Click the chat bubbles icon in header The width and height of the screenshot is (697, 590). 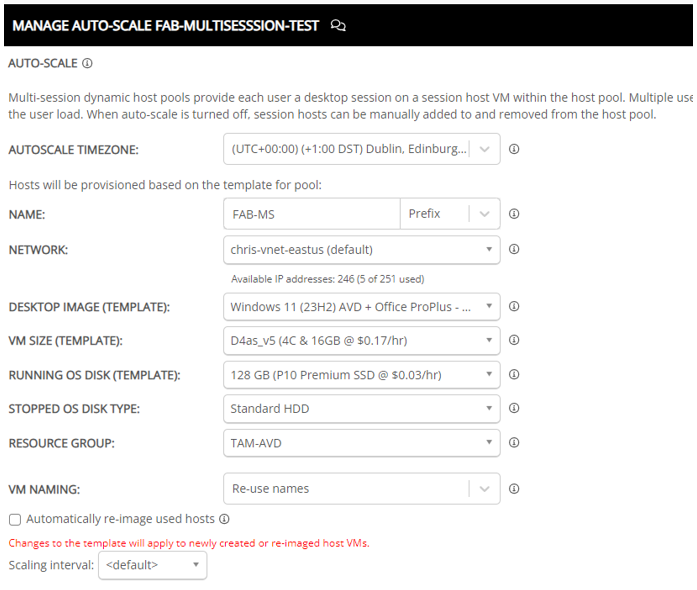[338, 25]
